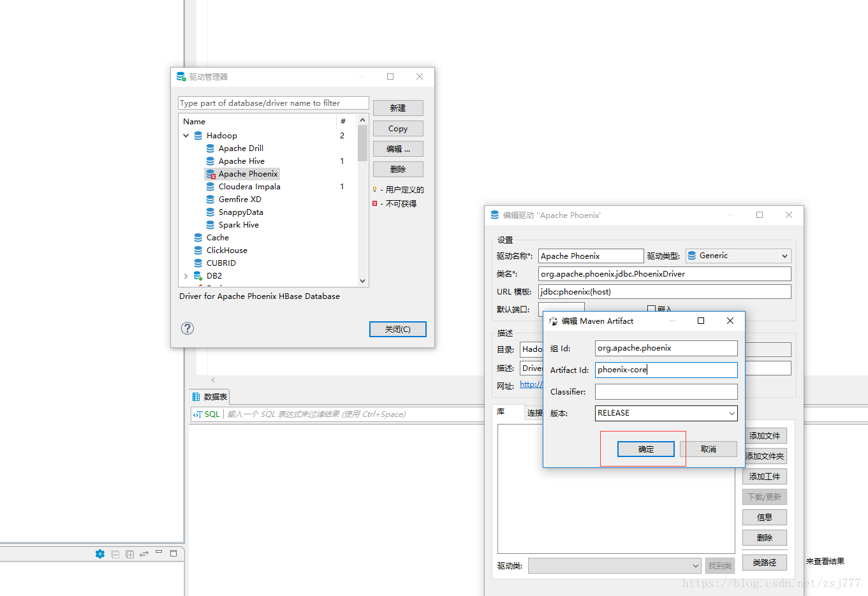Click the 关闭(C) button
Viewport: 868px width, 596px height.
(x=398, y=330)
